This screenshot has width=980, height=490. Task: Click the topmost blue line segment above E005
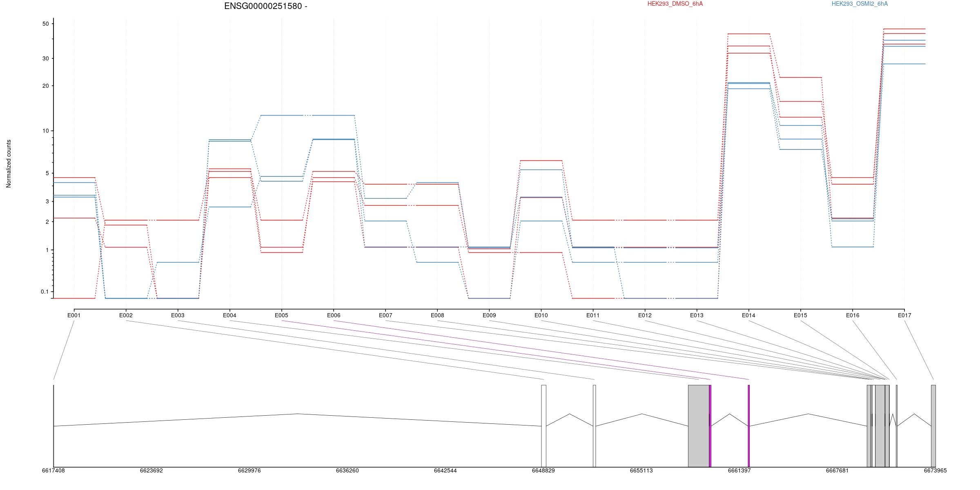pyautogui.click(x=282, y=116)
